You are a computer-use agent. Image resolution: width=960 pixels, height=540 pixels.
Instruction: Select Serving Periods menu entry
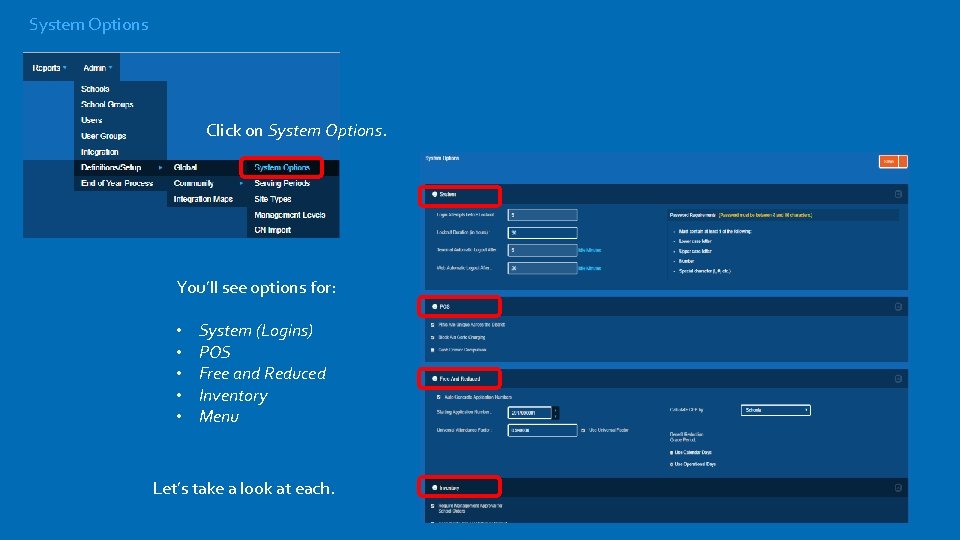tap(282, 183)
